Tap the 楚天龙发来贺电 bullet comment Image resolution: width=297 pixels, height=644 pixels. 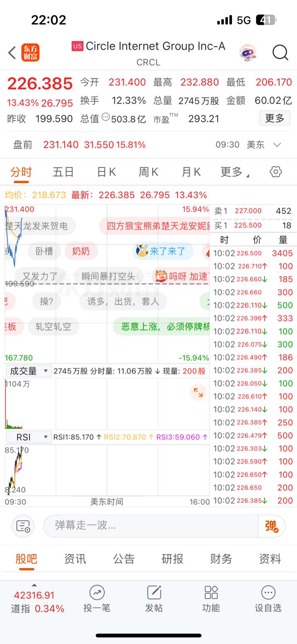click(x=39, y=226)
